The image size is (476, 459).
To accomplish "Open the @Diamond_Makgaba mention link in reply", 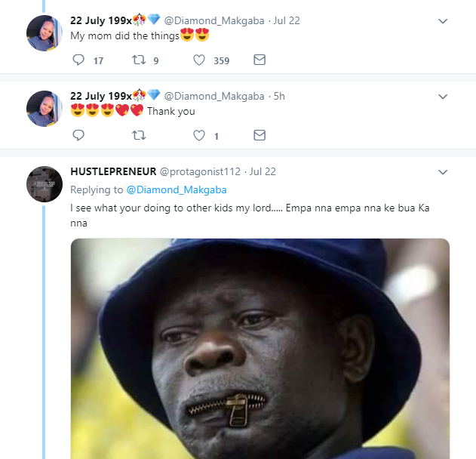I will (x=176, y=189).
